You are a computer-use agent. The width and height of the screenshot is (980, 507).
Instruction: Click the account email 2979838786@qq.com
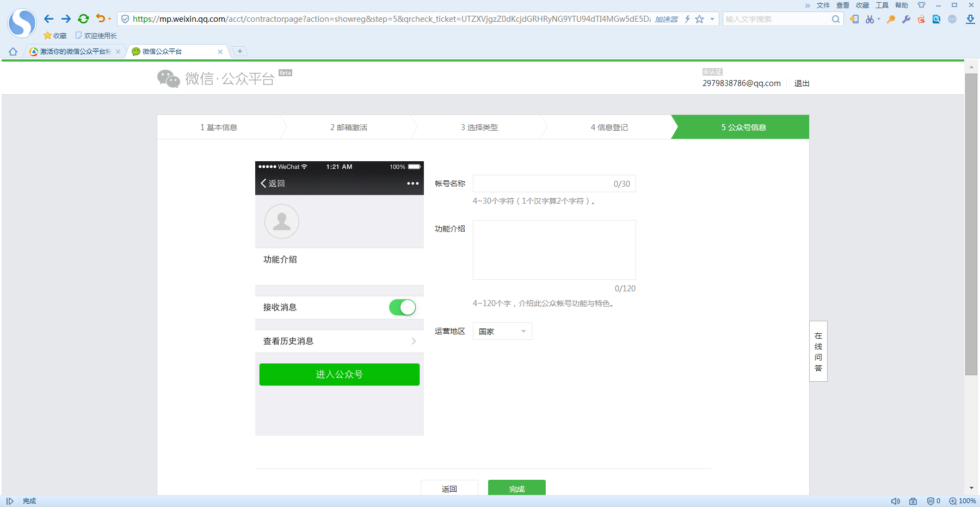742,83
